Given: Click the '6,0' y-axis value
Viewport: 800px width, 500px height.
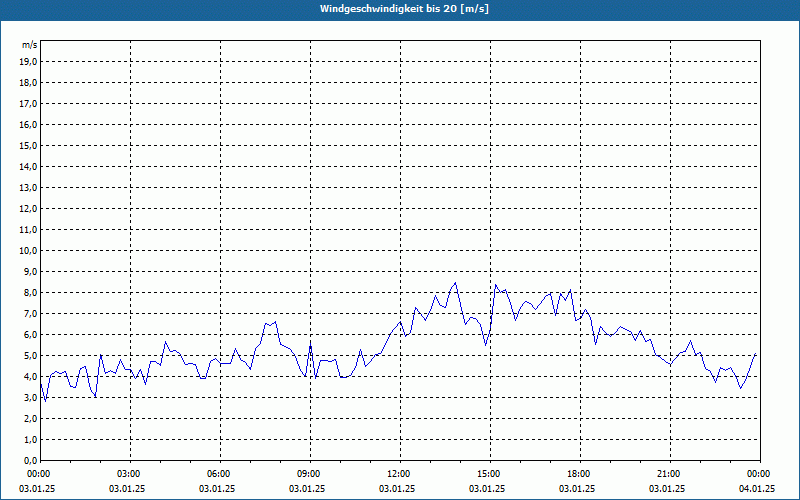Looking at the screenshot, I should 31,335.
